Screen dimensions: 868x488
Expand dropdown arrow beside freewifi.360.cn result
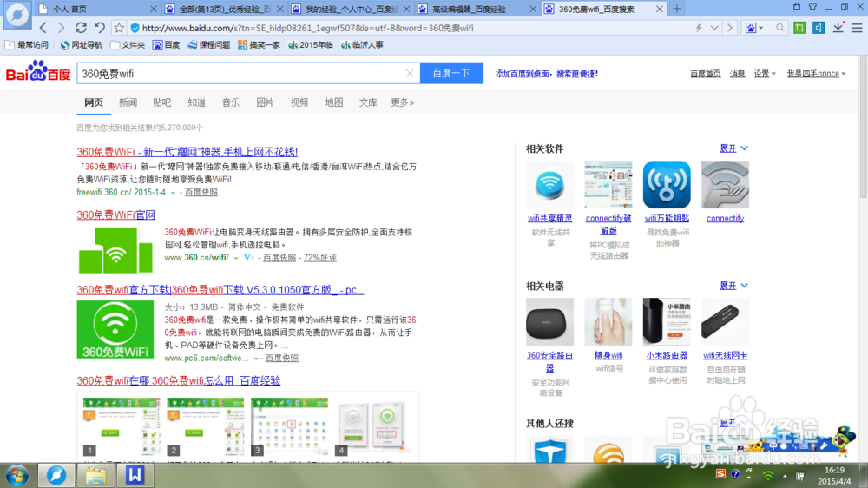(x=173, y=193)
